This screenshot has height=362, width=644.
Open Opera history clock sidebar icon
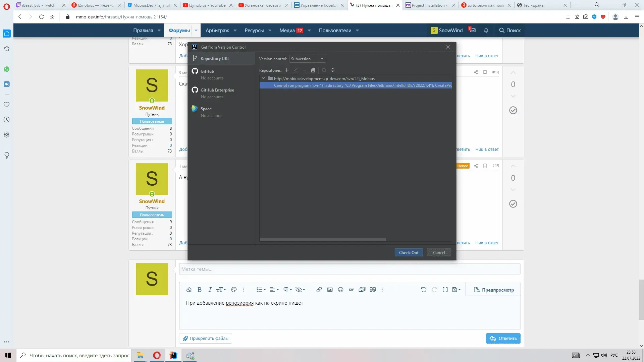coord(7,120)
